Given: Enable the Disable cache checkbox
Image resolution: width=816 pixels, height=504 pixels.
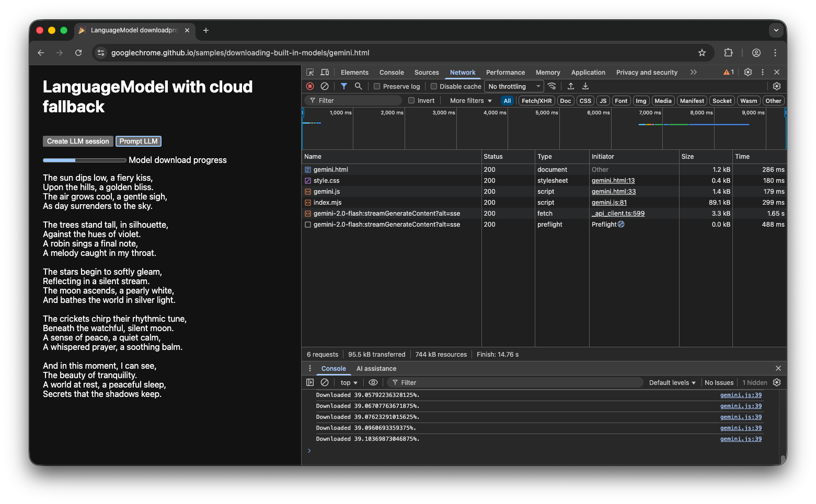Looking at the screenshot, I should click(x=434, y=86).
